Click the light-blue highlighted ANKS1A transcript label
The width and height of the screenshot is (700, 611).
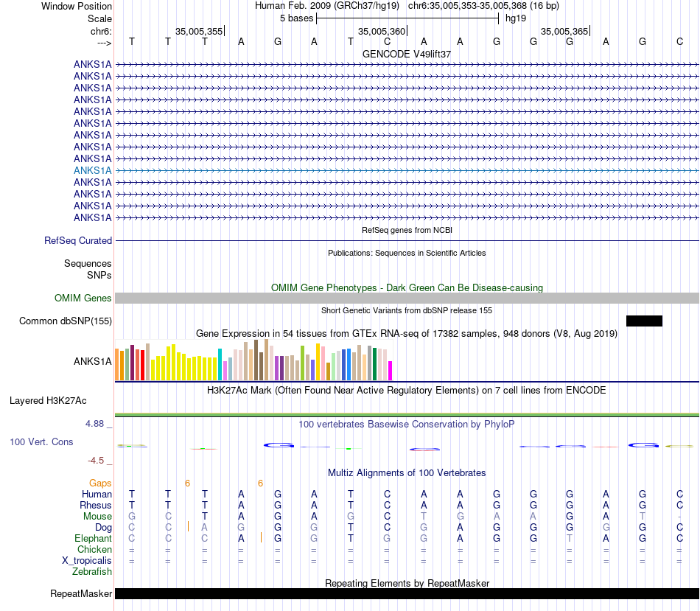point(92,170)
